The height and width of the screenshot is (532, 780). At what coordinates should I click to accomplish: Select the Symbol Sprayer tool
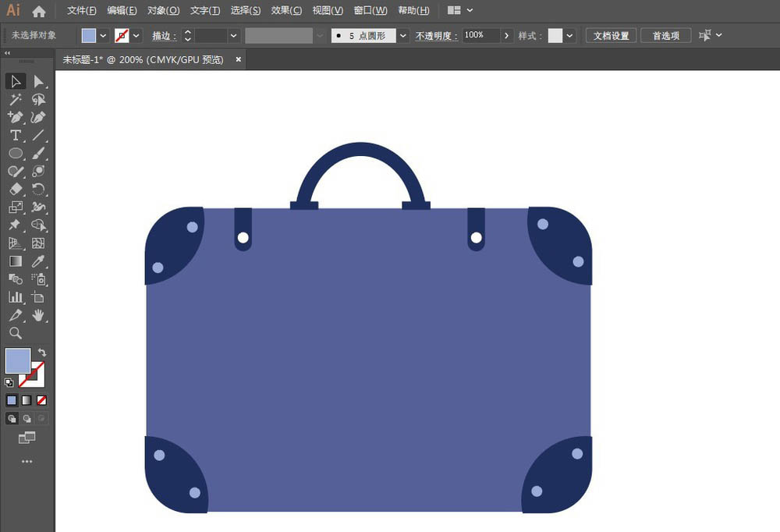coord(38,279)
